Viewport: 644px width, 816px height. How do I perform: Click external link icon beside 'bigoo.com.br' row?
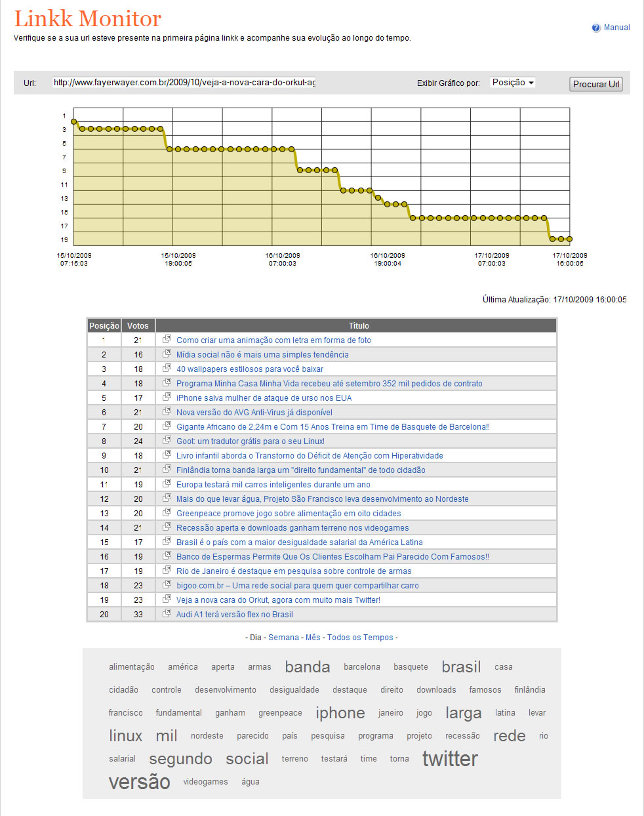(167, 585)
